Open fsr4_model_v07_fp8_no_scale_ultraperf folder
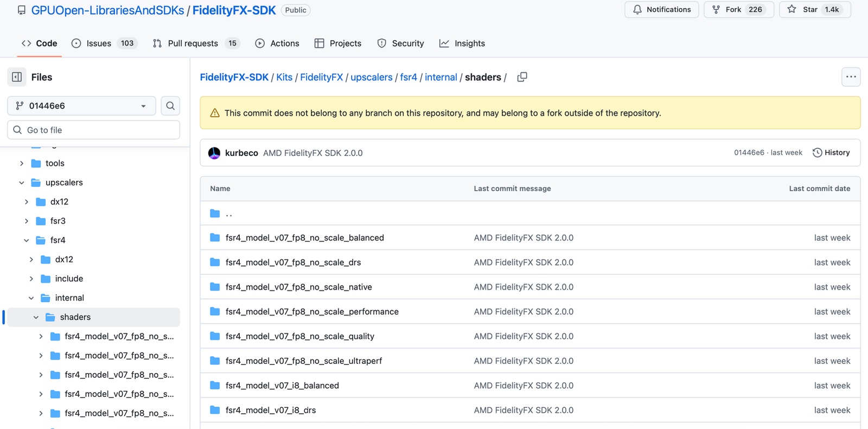This screenshot has width=868, height=429. point(304,361)
